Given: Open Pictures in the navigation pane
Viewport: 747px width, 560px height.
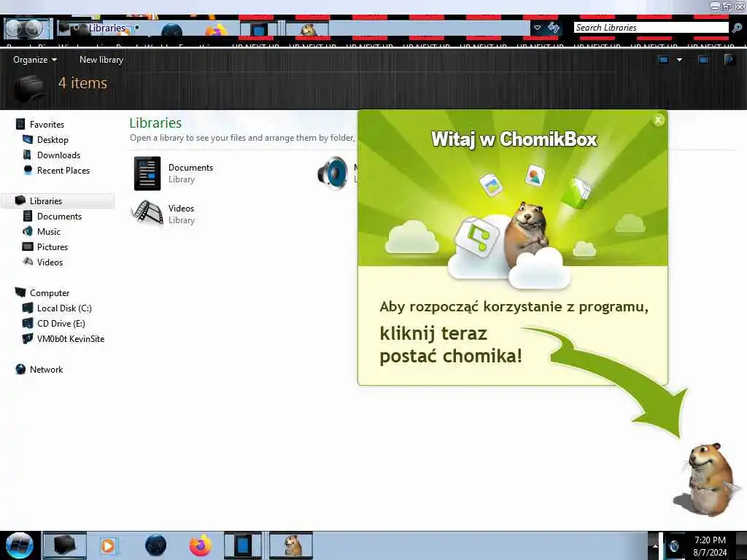Looking at the screenshot, I should tap(53, 246).
